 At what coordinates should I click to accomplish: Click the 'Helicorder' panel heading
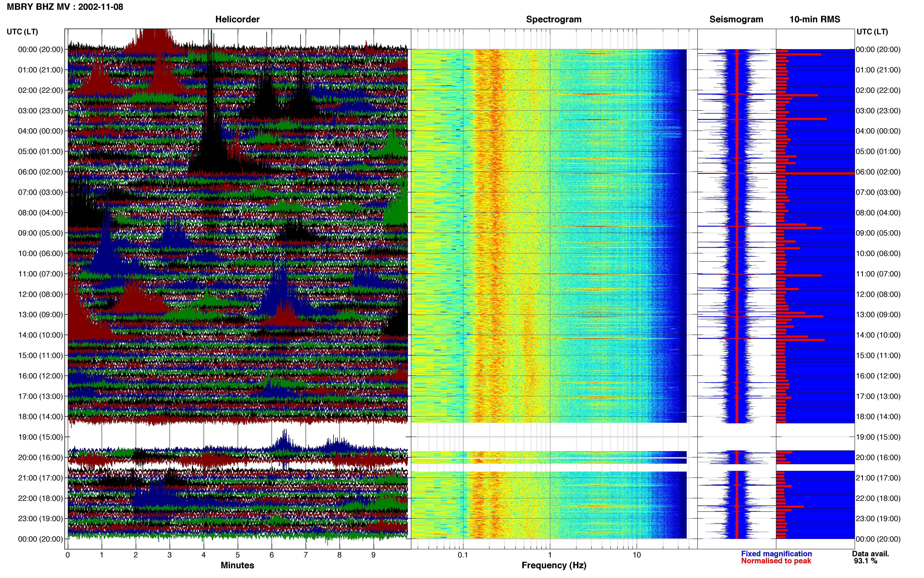(x=237, y=19)
